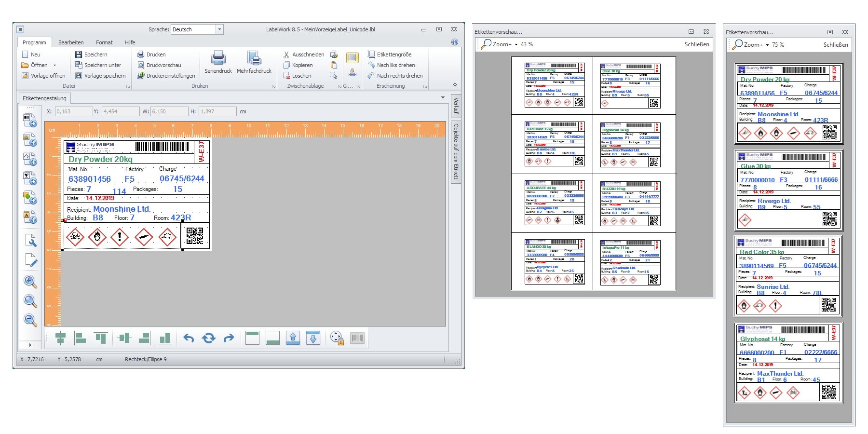Click the send to back down-arrow icon
868x434 pixels.
tap(313, 338)
